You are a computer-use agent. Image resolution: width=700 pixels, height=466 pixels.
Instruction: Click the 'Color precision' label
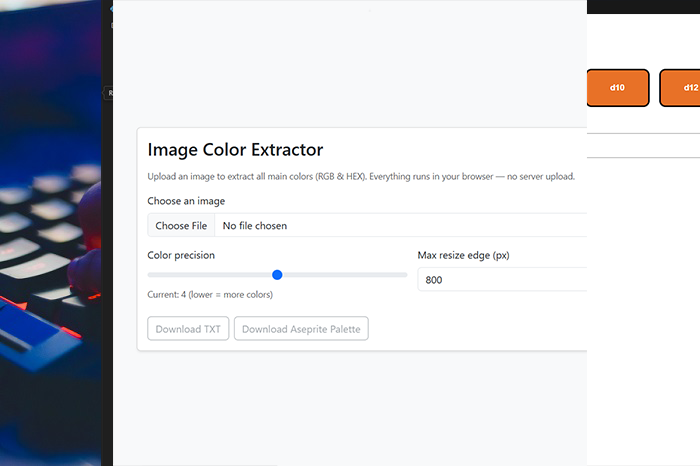(181, 255)
